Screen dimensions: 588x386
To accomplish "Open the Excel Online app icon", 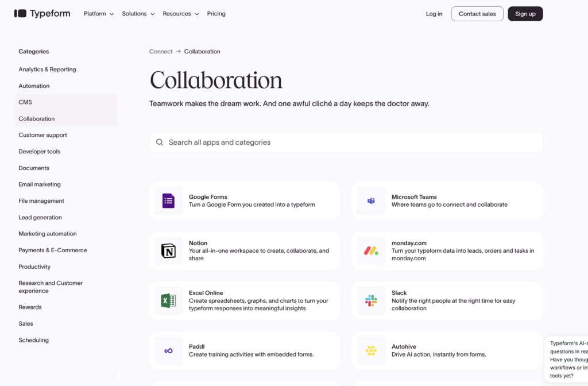I will pos(168,300).
